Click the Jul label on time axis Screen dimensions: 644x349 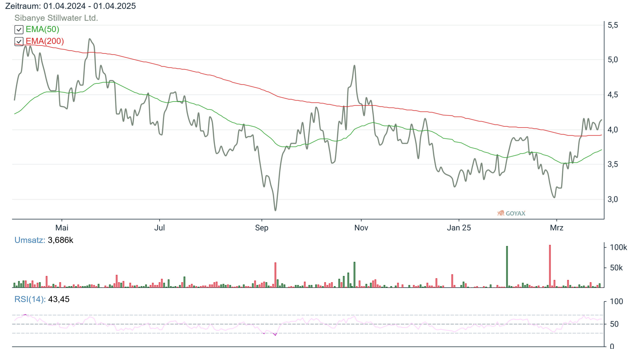[x=159, y=228]
